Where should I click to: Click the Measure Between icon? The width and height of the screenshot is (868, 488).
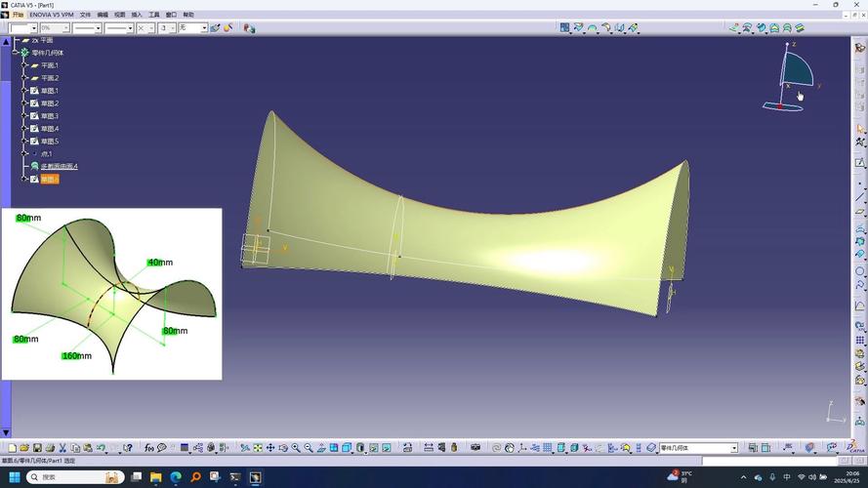(429, 448)
